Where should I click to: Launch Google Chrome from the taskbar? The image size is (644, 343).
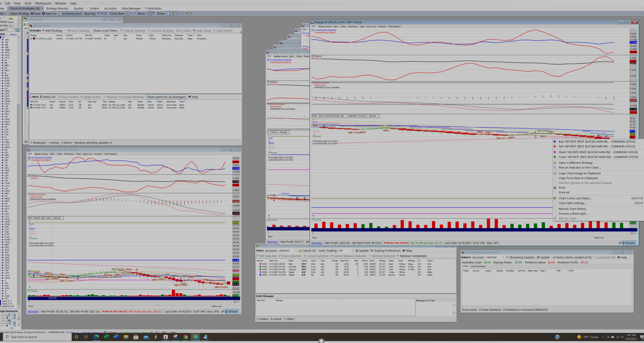tap(185, 337)
